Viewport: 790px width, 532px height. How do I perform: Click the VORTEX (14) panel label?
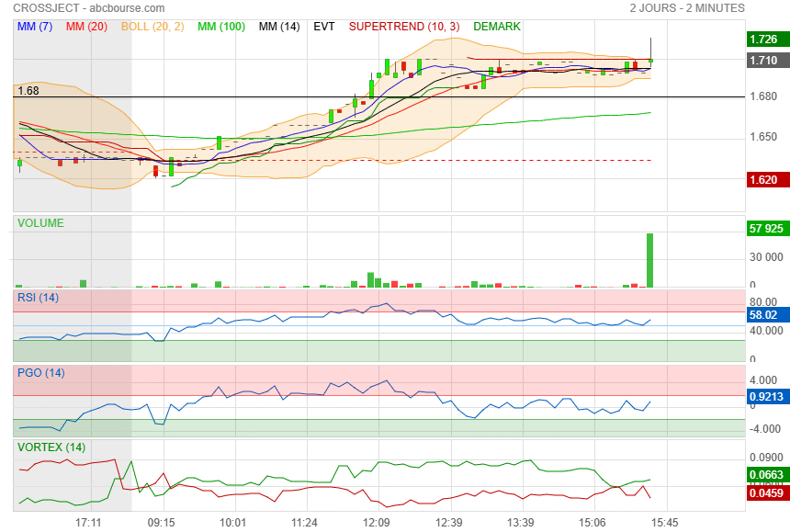(51, 447)
